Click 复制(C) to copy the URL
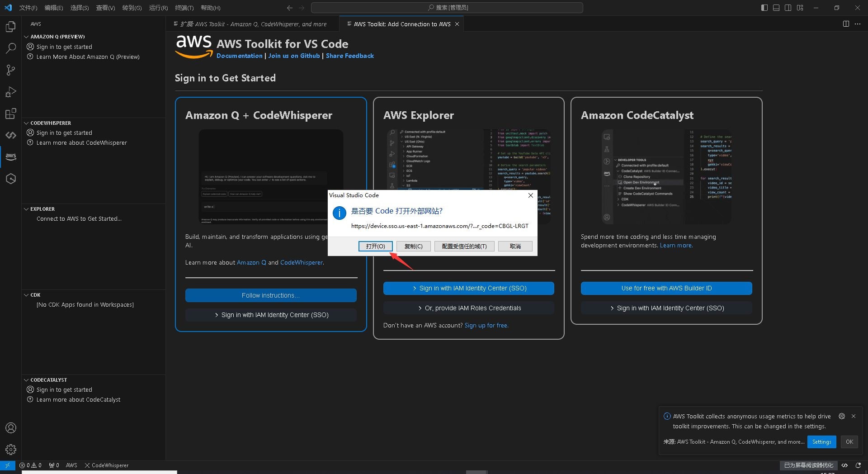Image resolution: width=868 pixels, height=474 pixels. click(413, 246)
